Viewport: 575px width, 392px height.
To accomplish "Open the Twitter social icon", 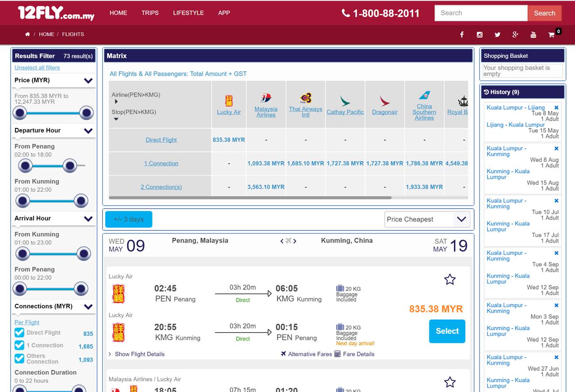I will point(498,35).
